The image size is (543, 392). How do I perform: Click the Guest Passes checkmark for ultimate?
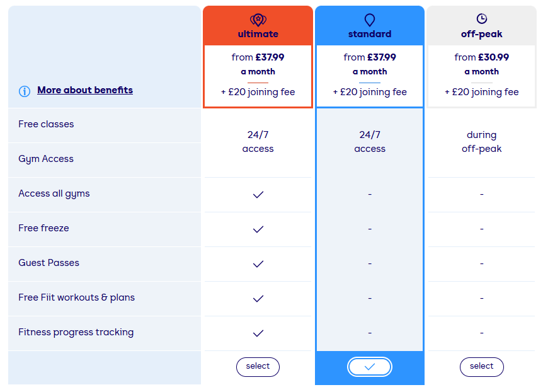point(258,263)
